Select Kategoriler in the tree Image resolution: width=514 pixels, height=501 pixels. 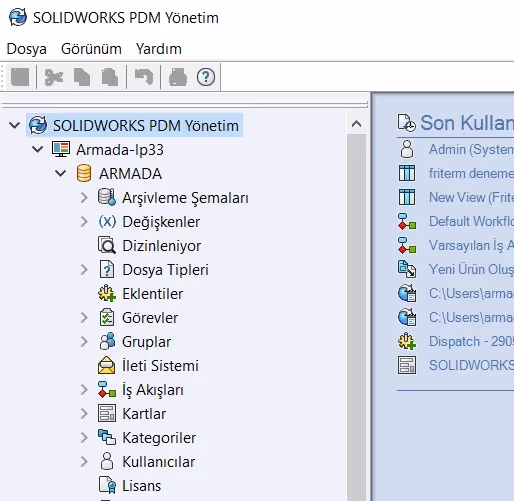point(159,438)
